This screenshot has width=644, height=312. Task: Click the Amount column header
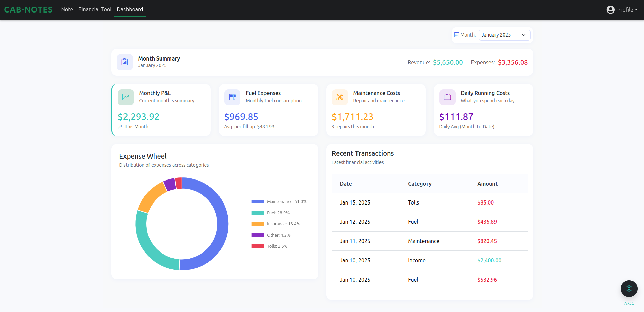click(x=487, y=184)
